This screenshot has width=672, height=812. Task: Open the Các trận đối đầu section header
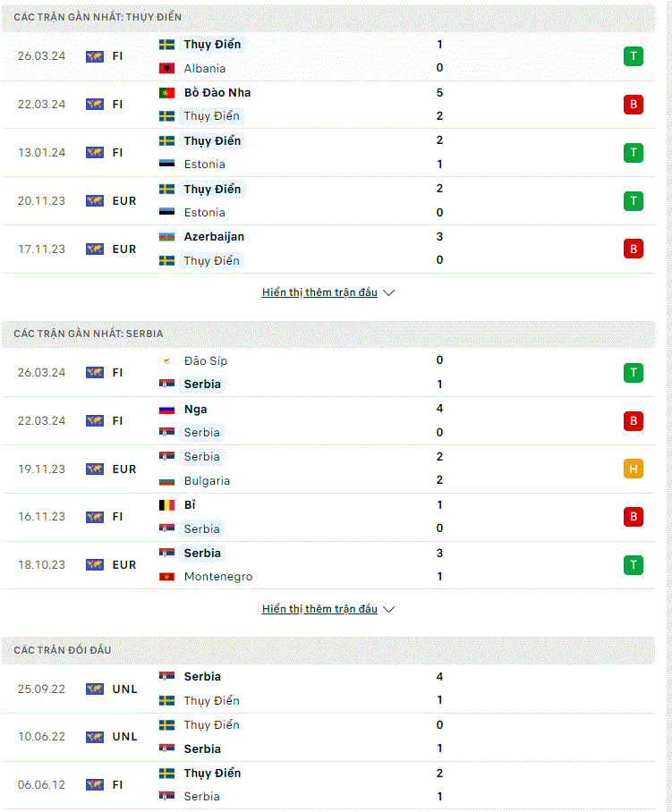[x=328, y=650]
